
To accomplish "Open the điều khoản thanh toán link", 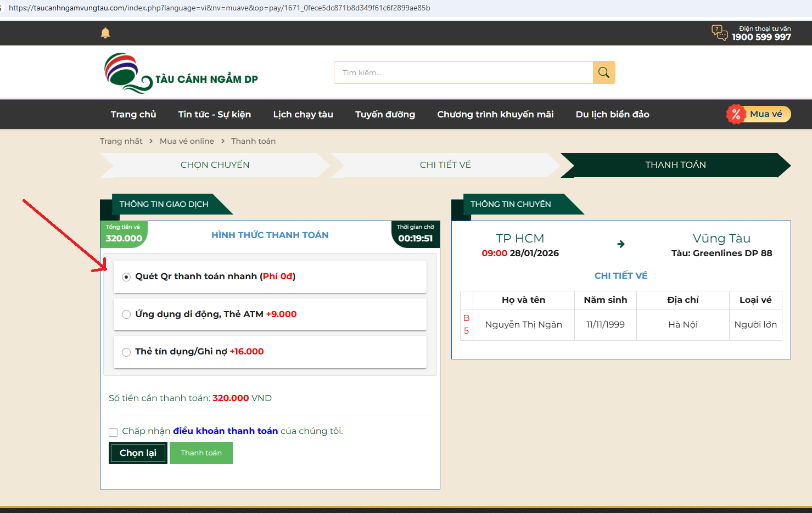I will (x=225, y=431).
